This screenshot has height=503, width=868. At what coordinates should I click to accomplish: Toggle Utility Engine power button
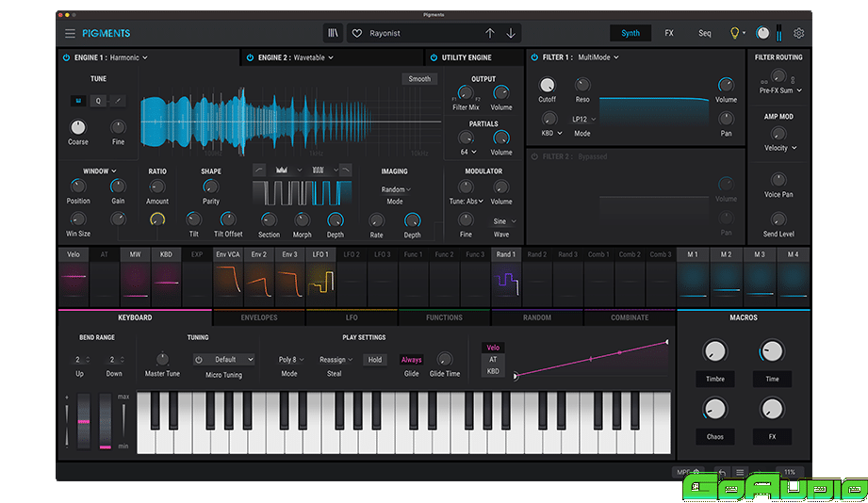point(434,57)
